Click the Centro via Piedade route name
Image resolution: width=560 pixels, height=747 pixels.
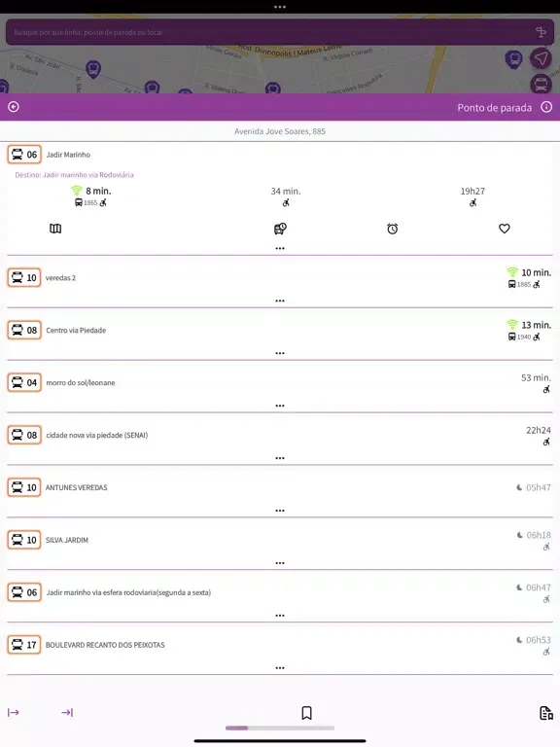point(76,330)
